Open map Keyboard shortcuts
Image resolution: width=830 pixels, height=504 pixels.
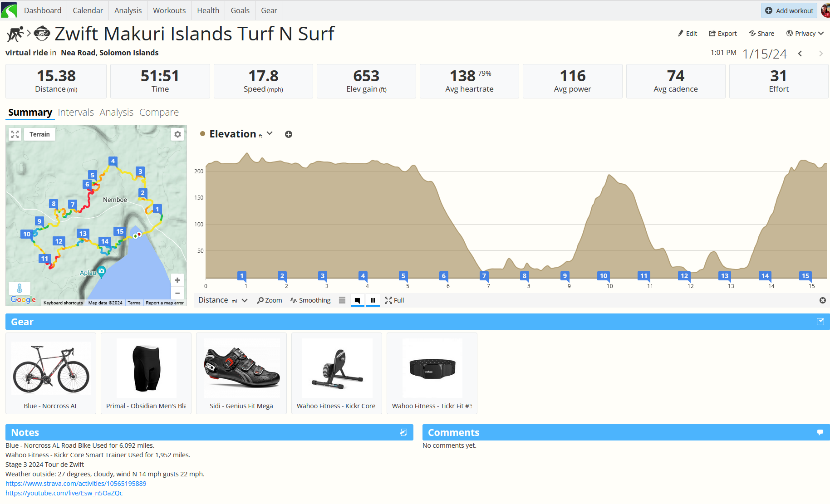(63, 303)
